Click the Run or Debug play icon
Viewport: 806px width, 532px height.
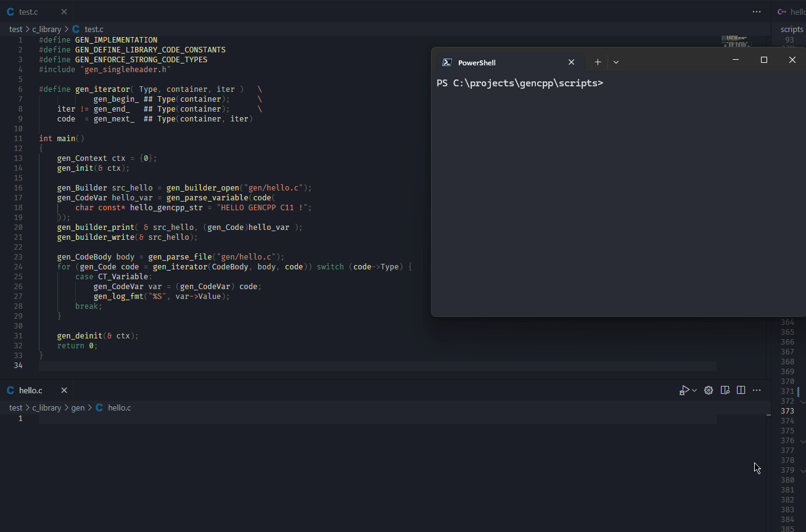[685, 390]
